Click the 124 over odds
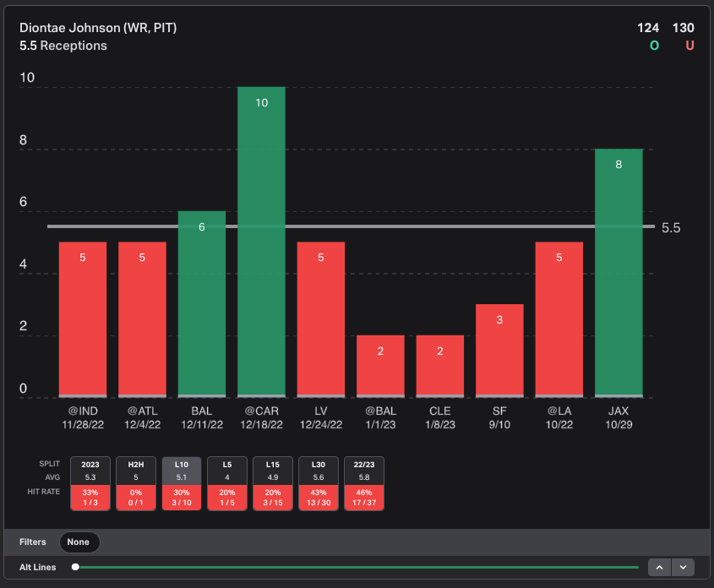 tap(648, 28)
